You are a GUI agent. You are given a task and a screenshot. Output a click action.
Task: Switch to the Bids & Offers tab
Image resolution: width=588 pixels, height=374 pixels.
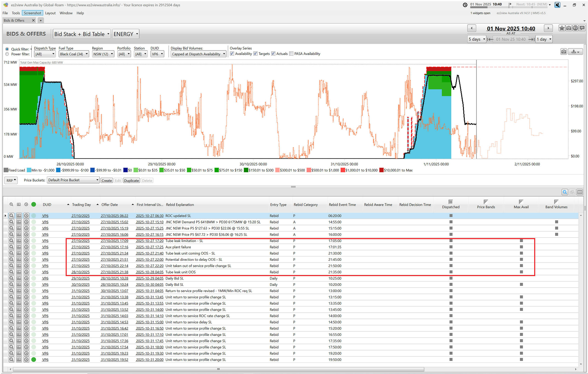click(14, 20)
